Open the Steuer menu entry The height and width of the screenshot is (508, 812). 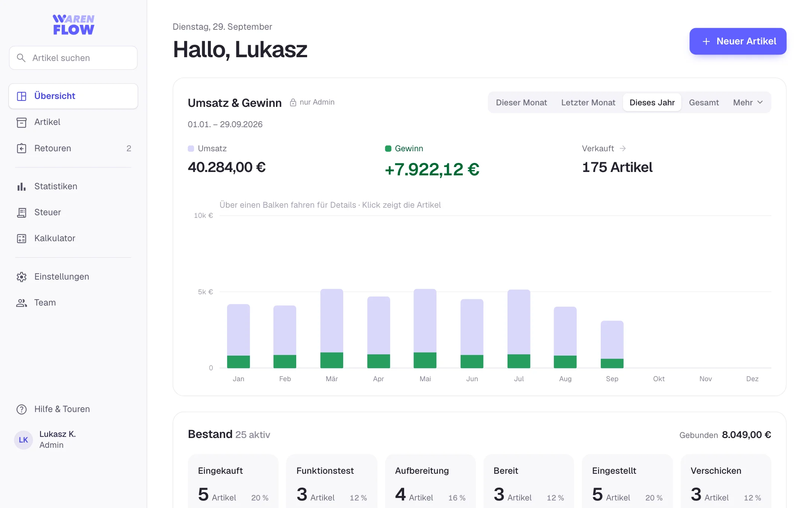click(x=73, y=212)
